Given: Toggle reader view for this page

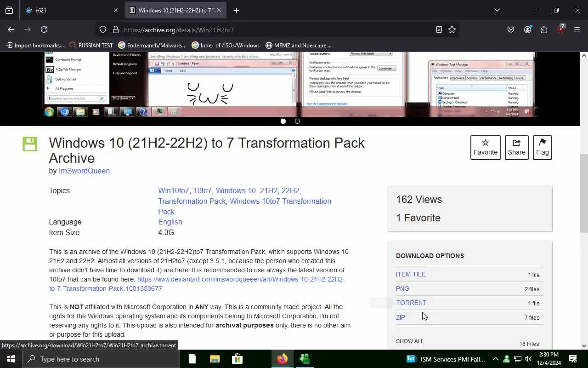Looking at the screenshot, I should 439,29.
